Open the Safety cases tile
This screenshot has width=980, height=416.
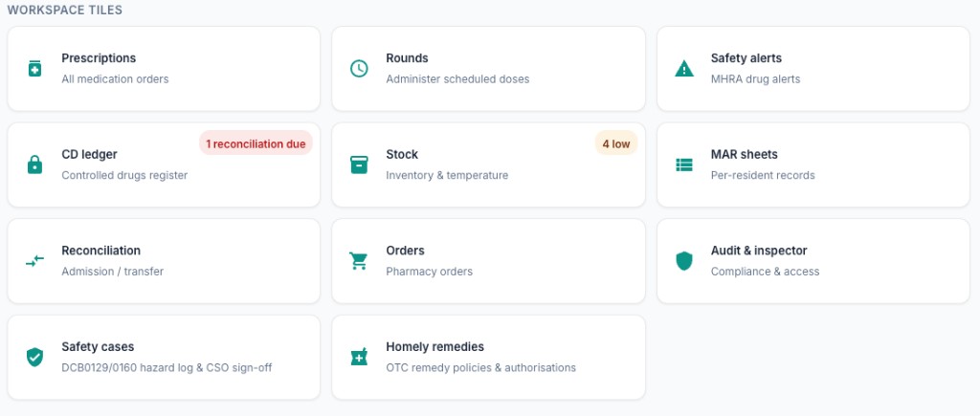[x=164, y=358]
